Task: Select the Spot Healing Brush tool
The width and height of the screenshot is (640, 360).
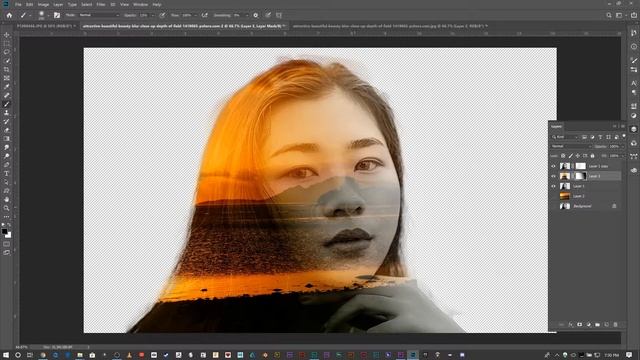Action: pos(7,95)
